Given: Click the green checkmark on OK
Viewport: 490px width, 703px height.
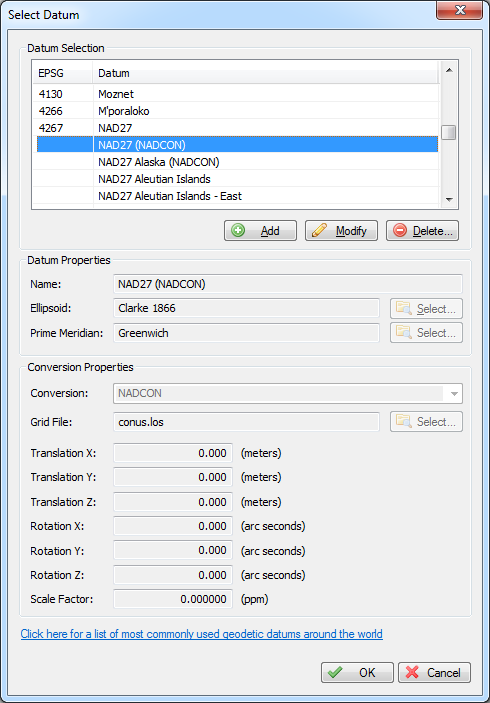Looking at the screenshot, I should pos(335,673).
